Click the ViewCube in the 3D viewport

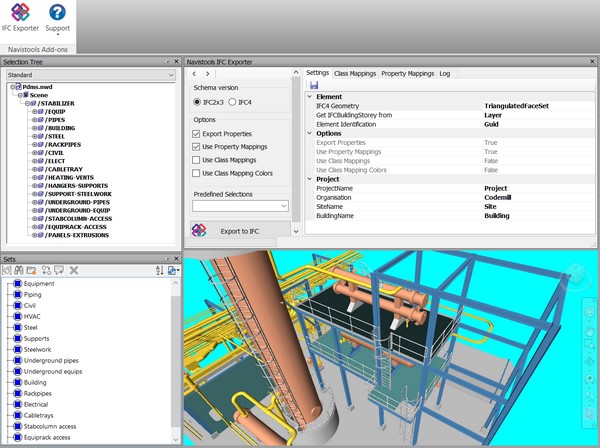point(578,273)
